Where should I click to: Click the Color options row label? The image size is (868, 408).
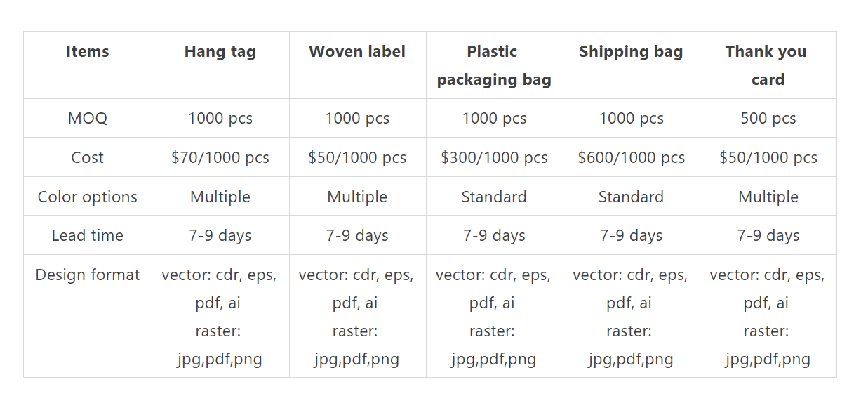tap(88, 197)
